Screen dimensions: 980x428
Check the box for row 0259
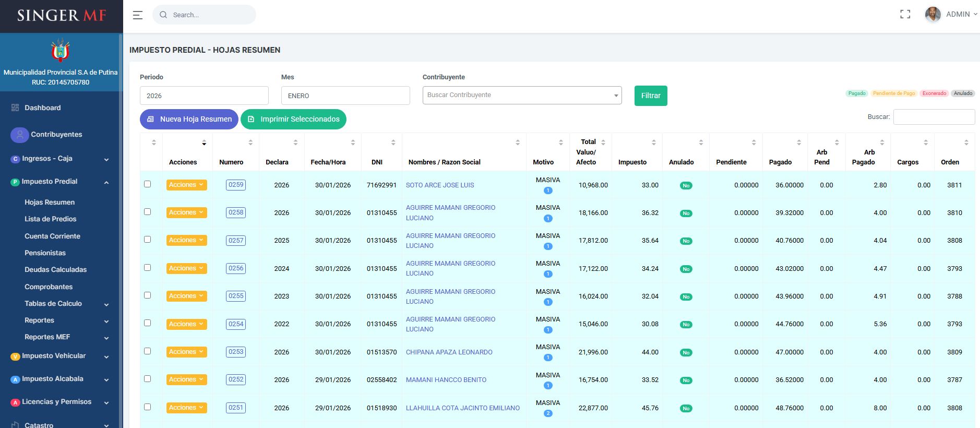(x=147, y=184)
